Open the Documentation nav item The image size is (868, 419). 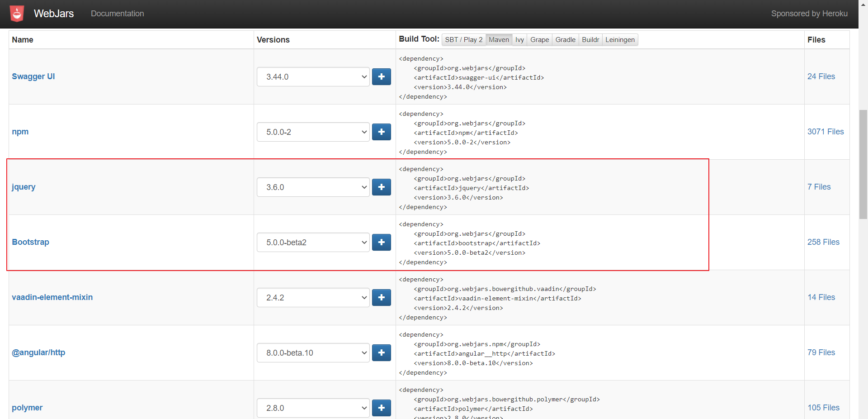118,14
